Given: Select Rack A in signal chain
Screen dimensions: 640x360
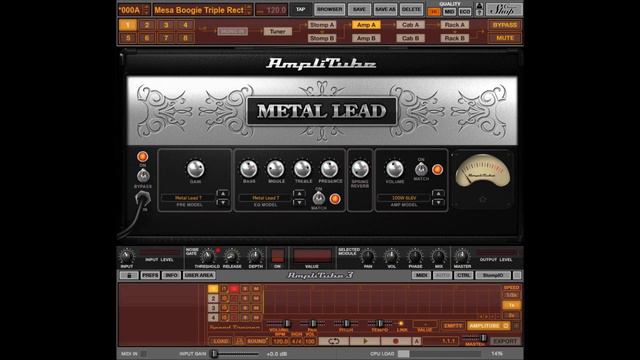Looking at the screenshot, I should pos(454,25).
